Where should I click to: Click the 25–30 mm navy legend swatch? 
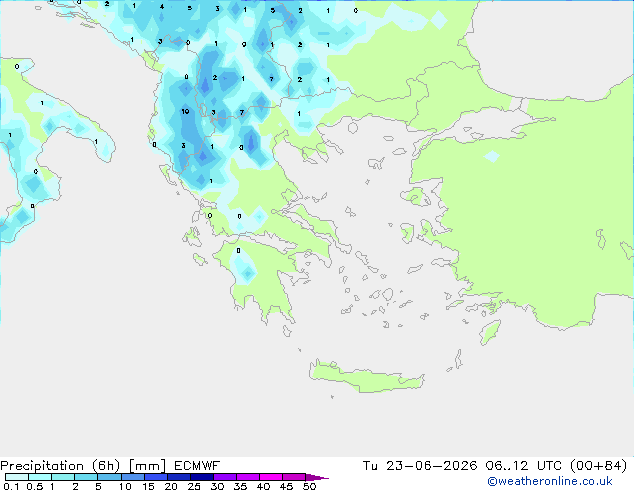coord(201,477)
